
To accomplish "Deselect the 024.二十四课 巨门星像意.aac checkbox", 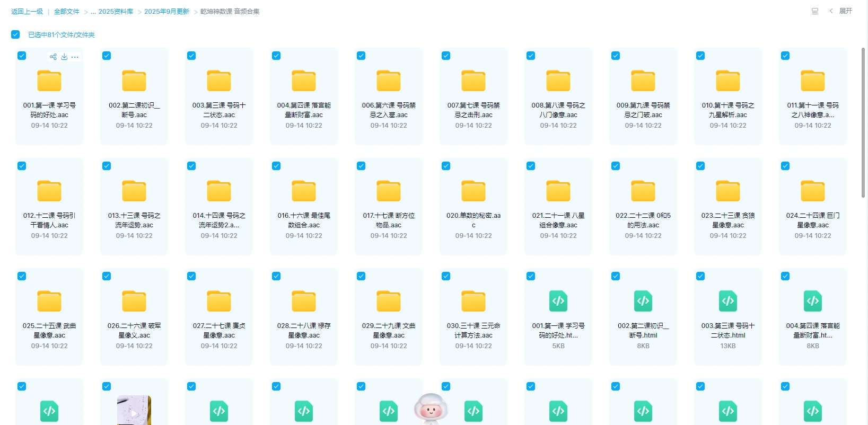I will point(785,166).
